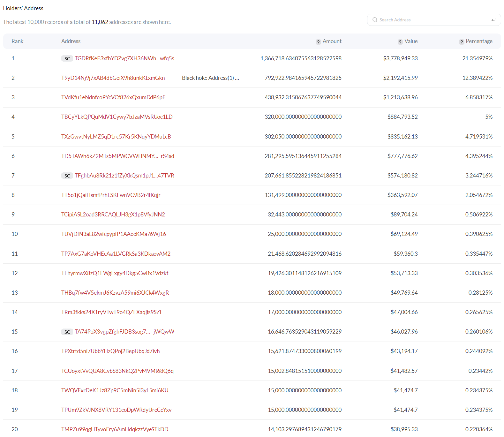Image resolution: width=504 pixels, height=437 pixels.
Task: Click the Percentage column help question-mark icon
Action: 462,42
